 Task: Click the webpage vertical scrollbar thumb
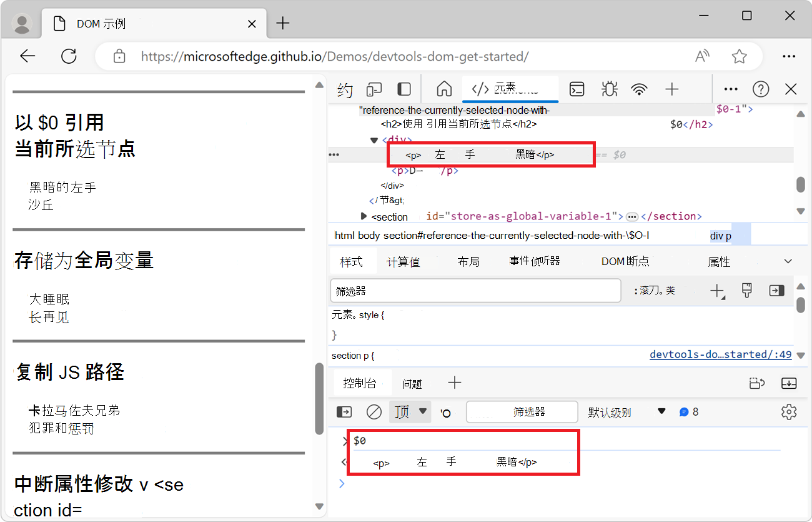[319, 398]
